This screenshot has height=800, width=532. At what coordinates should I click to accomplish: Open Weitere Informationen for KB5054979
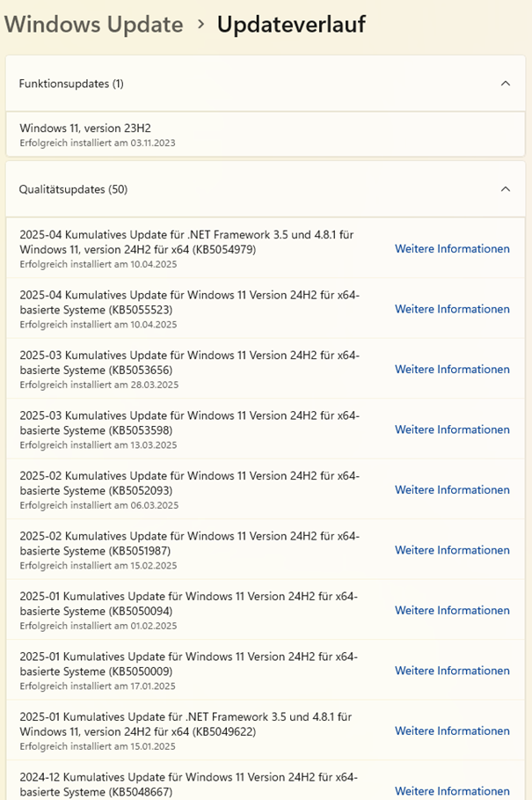452,248
